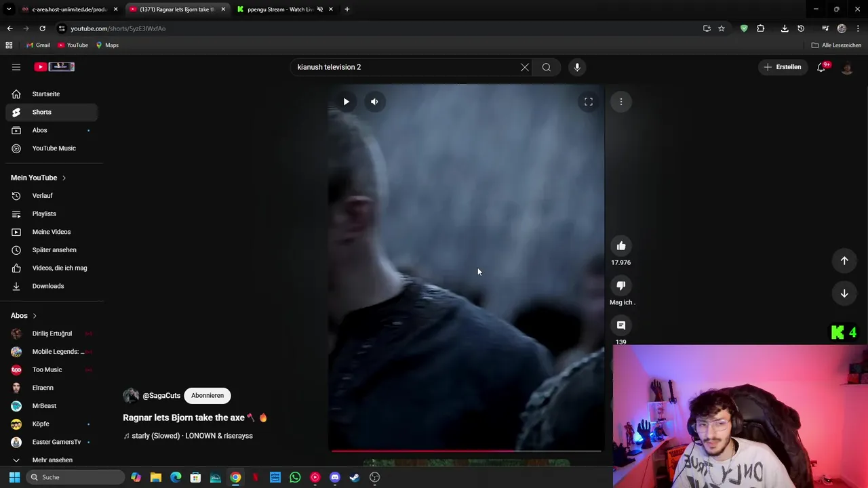Open Verlauf history page

pyautogui.click(x=52, y=196)
